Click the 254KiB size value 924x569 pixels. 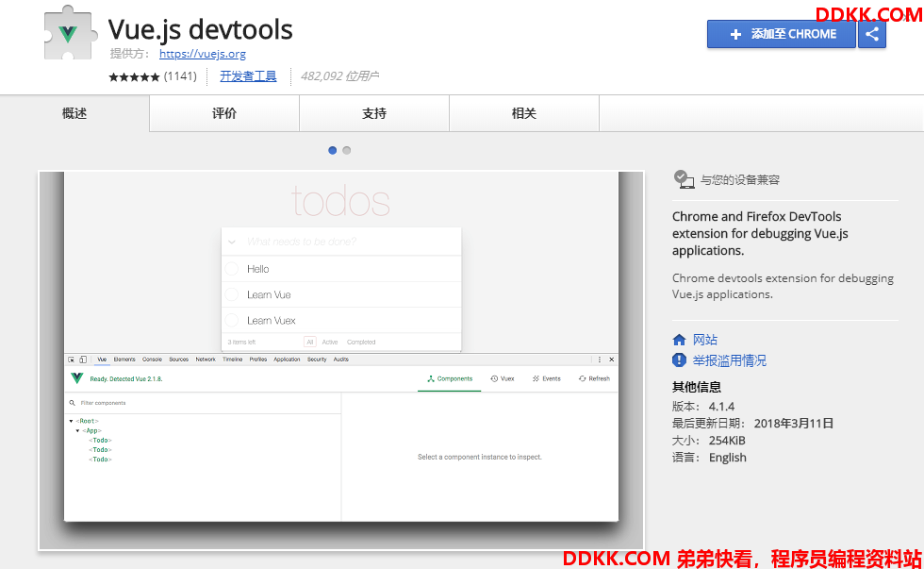pyautogui.click(x=727, y=441)
